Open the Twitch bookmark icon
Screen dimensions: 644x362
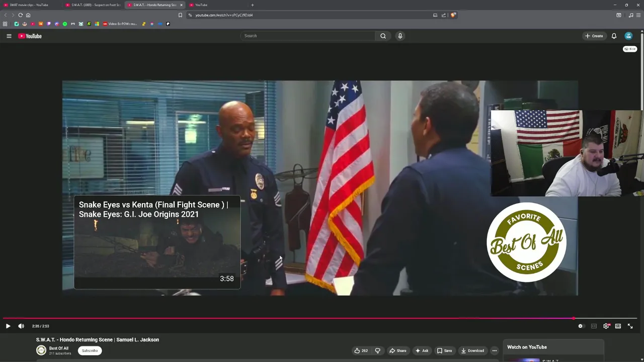(49, 24)
